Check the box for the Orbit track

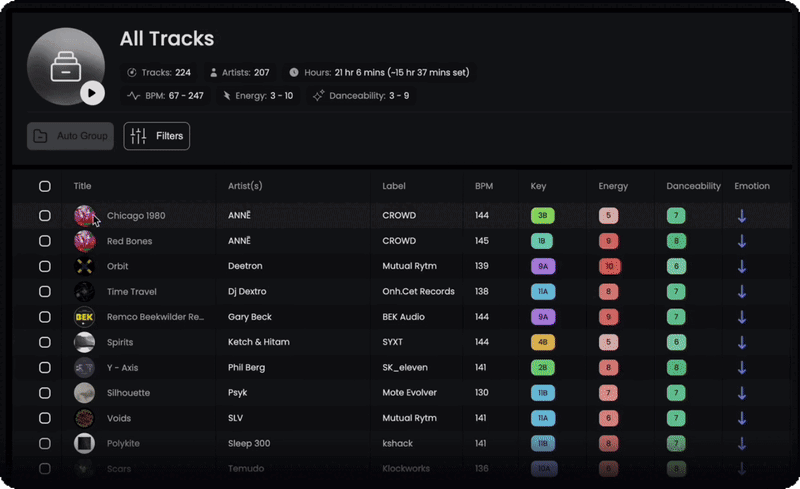(45, 266)
